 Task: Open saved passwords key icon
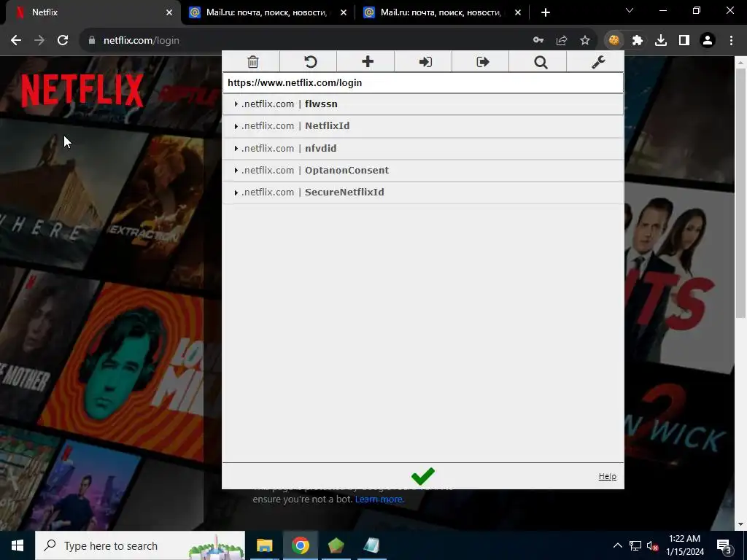point(538,41)
